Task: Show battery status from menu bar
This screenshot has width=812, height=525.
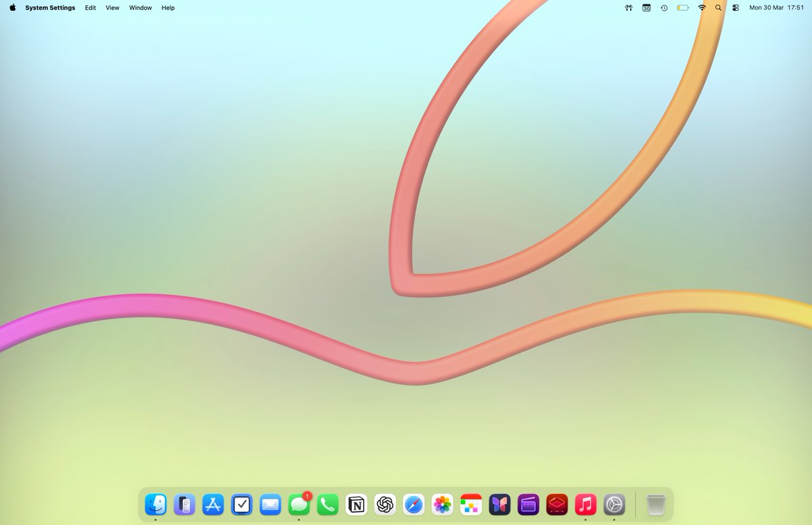Action: [x=683, y=7]
